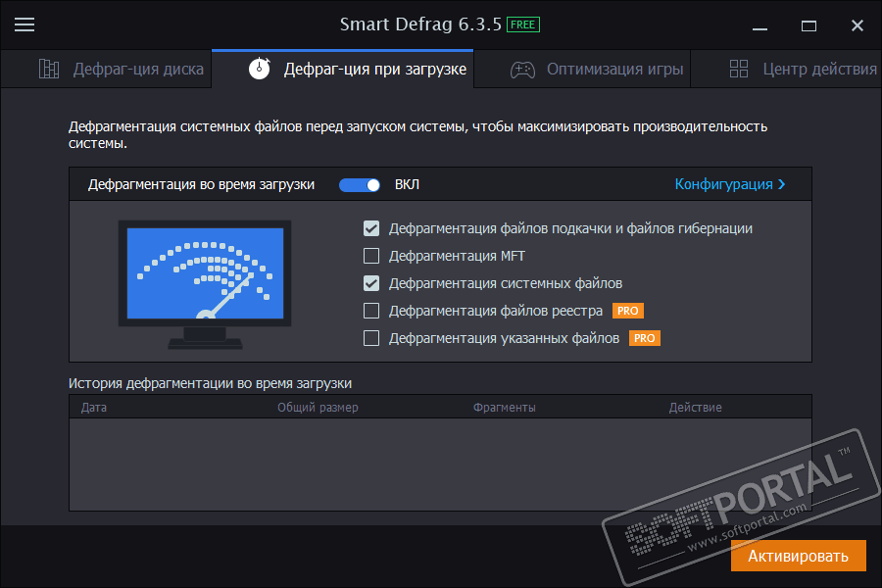882x588 pixels.
Task: Sort history by Дата column
Action: 93,408
